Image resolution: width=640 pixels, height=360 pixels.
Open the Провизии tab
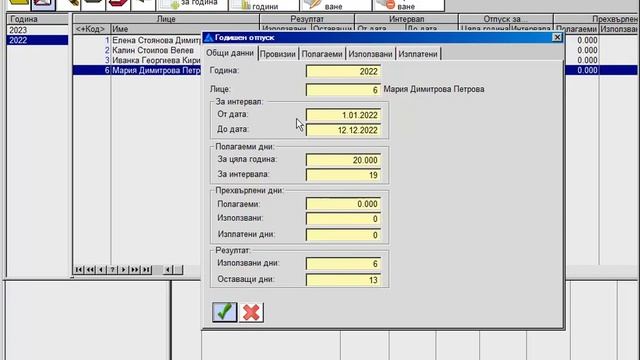278,54
